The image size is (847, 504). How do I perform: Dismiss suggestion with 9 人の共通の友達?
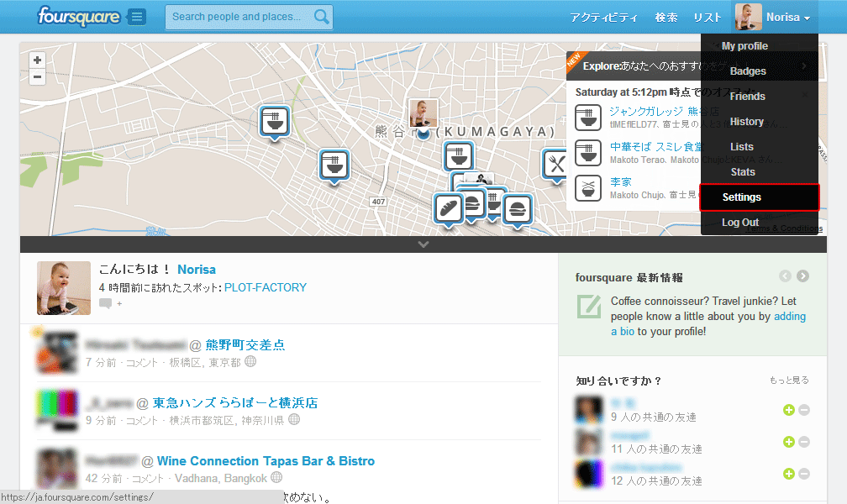point(804,410)
